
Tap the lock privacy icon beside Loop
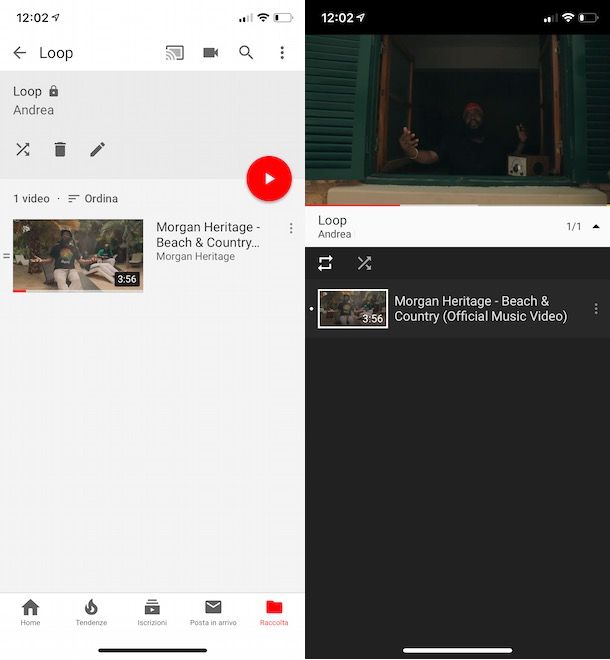pos(53,91)
